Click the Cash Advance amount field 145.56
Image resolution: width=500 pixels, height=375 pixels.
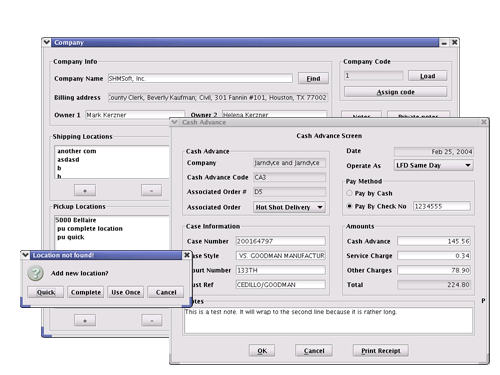point(434,241)
